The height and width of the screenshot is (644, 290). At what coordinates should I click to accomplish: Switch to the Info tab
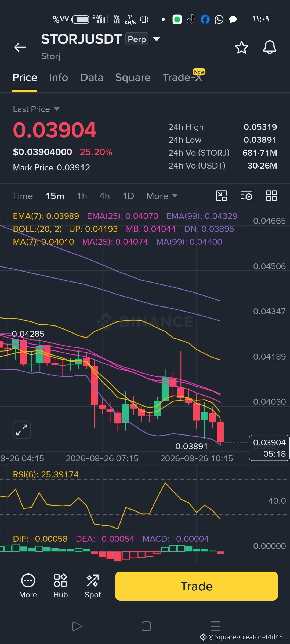point(58,78)
